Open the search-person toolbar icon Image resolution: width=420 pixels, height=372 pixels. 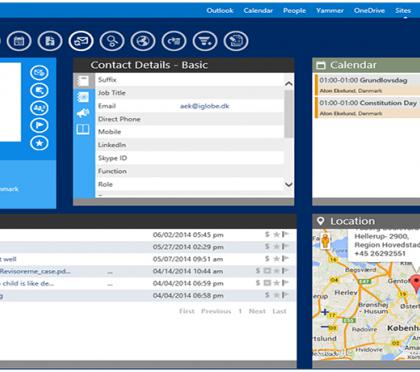coord(112,41)
